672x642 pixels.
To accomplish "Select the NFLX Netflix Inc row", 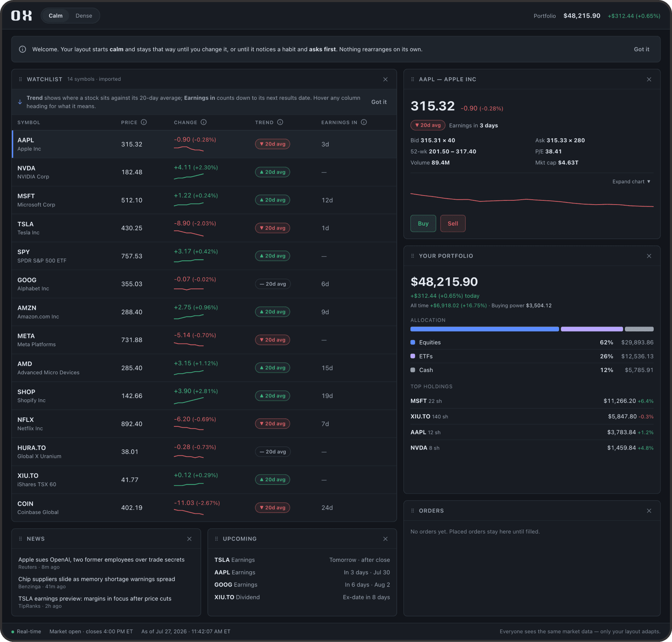I will (x=204, y=424).
